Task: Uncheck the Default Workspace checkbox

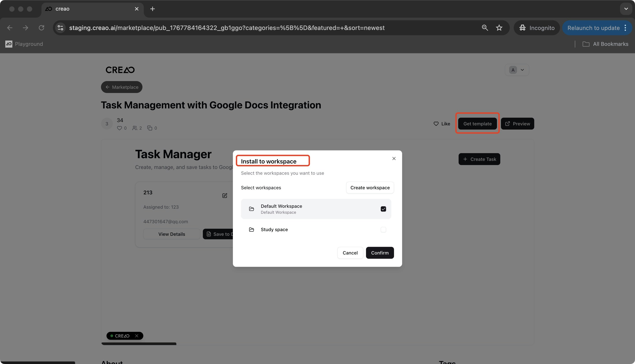Action: [x=383, y=209]
